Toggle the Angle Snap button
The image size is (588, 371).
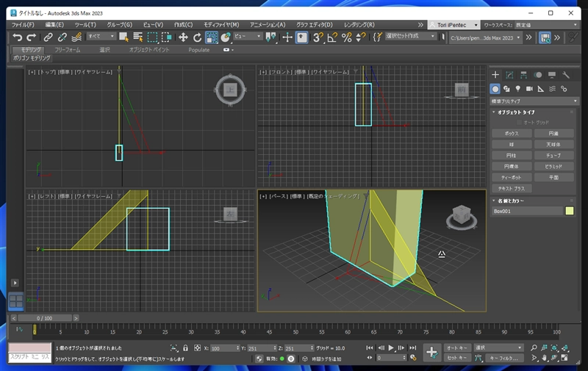(332, 37)
